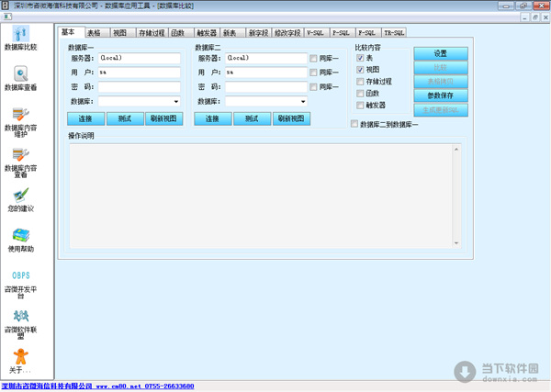Open the 数据库内容查看 sidebar icon
551x392 pixels.
pyautogui.click(x=21, y=155)
